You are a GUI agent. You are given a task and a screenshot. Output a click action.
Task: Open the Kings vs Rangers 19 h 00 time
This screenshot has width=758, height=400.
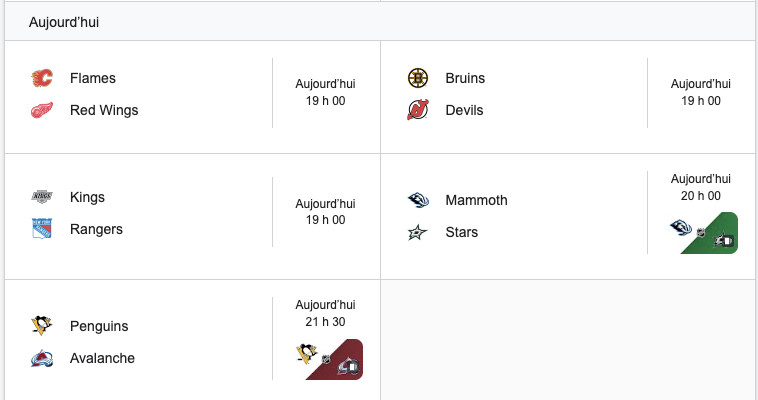click(325, 220)
